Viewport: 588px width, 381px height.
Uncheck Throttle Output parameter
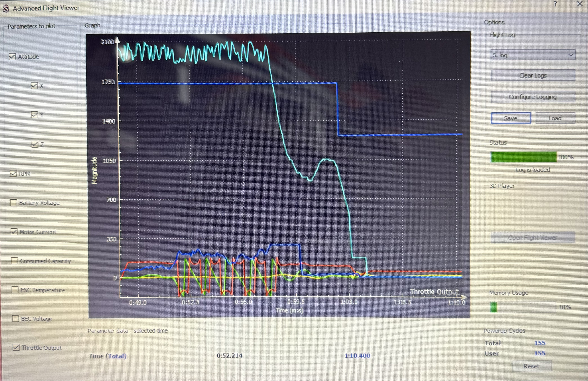pos(16,347)
